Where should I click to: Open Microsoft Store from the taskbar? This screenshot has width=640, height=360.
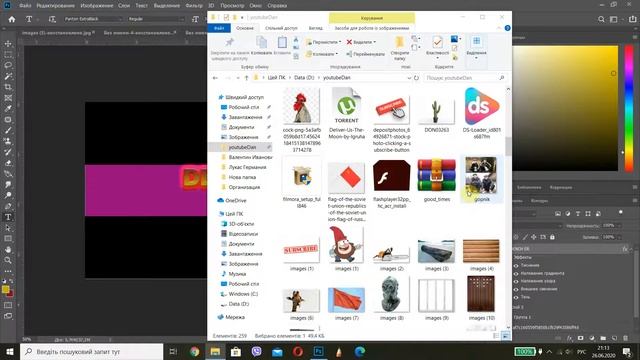236,351
